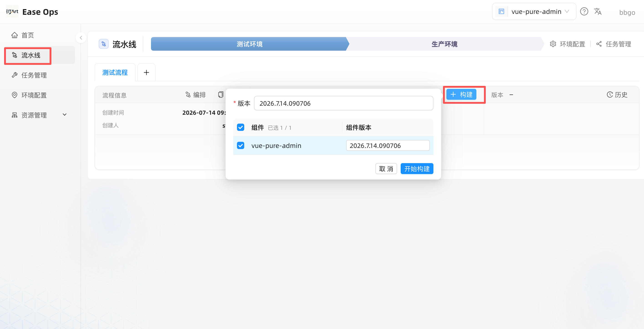The height and width of the screenshot is (329, 644).
Task: Click the 已选 1 / 1 count
Action: [x=279, y=128]
